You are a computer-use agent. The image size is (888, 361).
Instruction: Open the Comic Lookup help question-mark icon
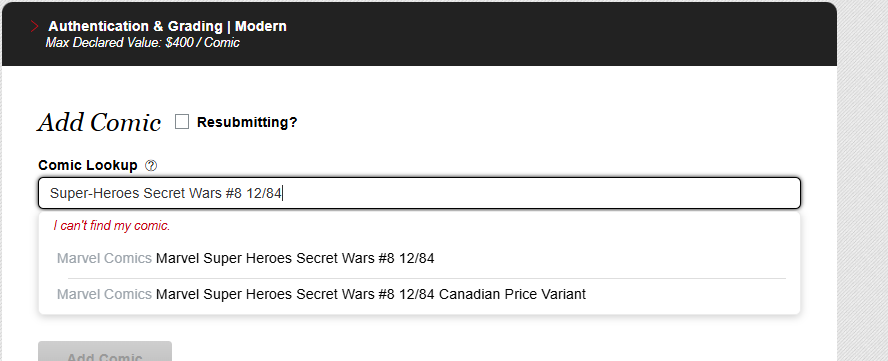[151, 165]
